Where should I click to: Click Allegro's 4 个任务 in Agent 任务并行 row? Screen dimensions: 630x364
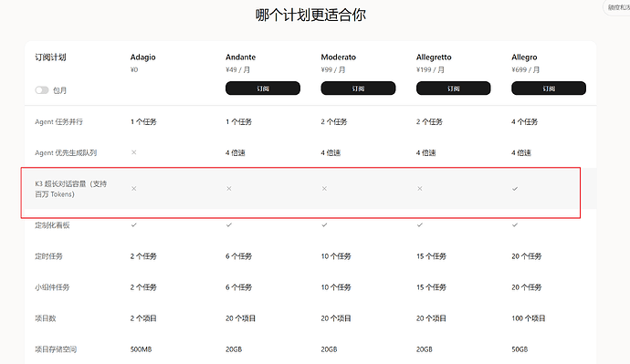[524, 121]
